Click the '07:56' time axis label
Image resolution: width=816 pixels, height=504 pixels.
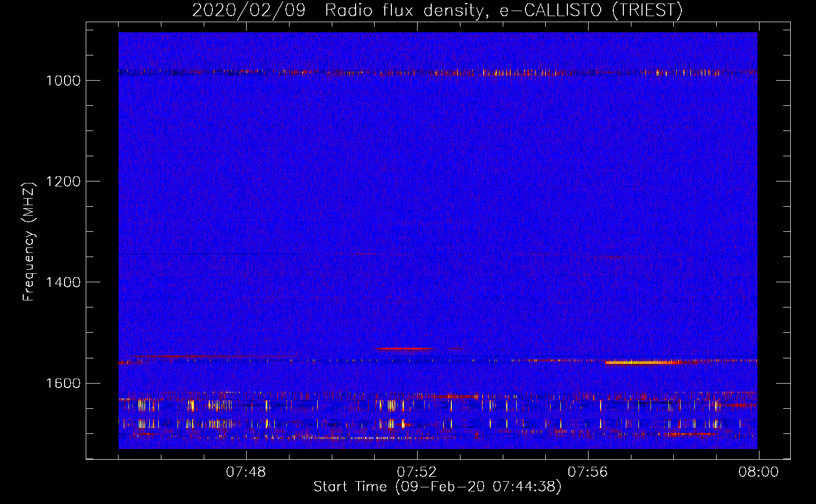588,472
